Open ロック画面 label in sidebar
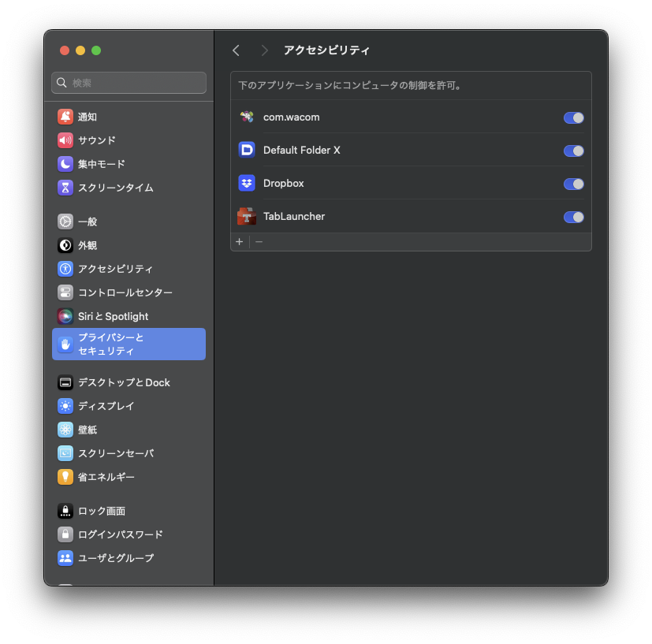 [x=102, y=511]
